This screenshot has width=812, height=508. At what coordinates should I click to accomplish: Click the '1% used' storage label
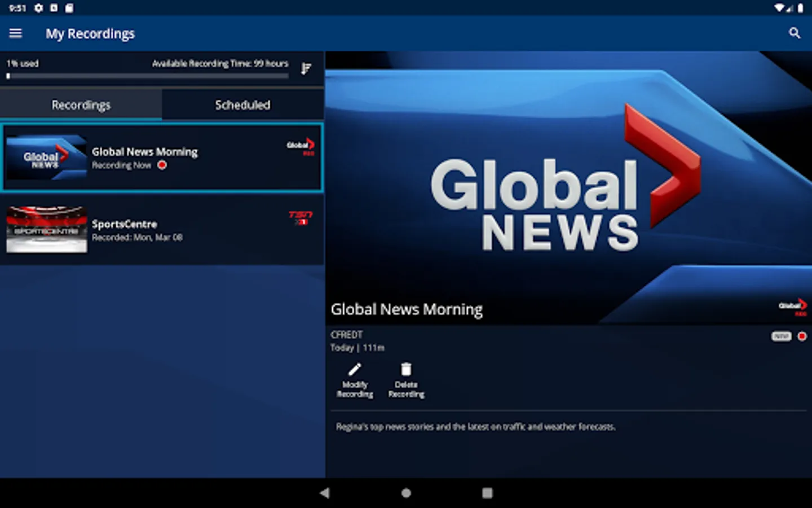23,64
